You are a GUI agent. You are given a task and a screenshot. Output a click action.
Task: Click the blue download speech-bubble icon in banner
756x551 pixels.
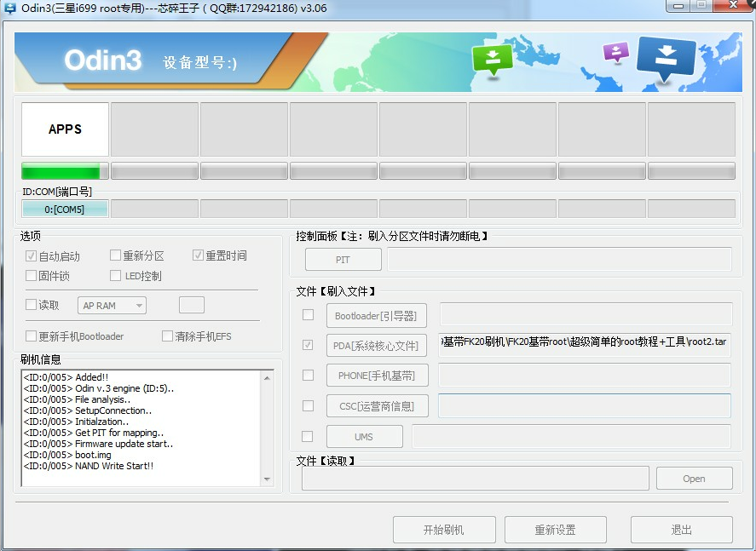point(666,59)
